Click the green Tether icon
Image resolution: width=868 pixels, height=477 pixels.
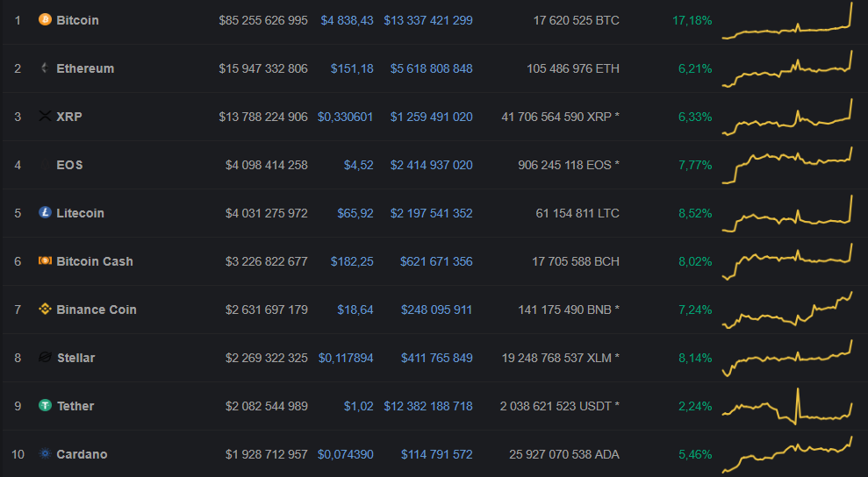[x=46, y=405]
